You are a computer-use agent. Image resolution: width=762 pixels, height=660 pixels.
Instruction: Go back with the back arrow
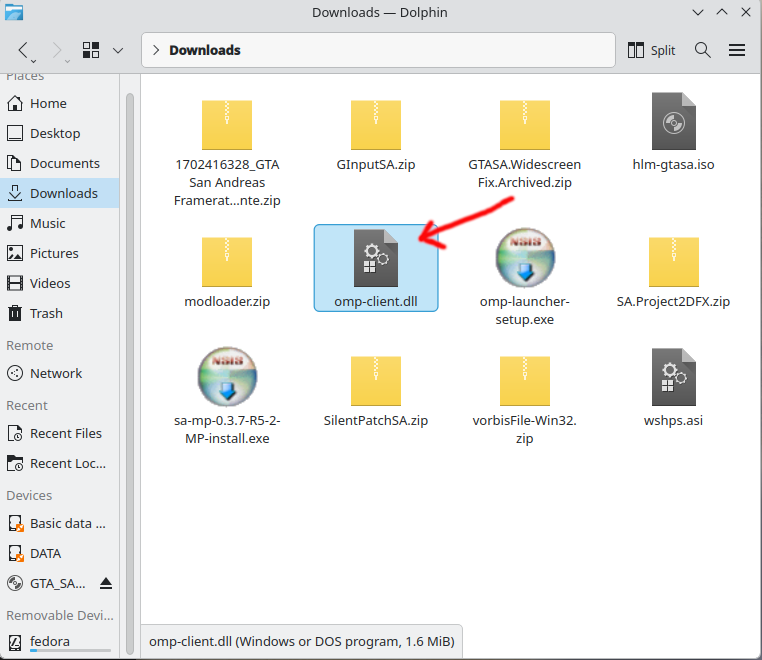(23, 50)
